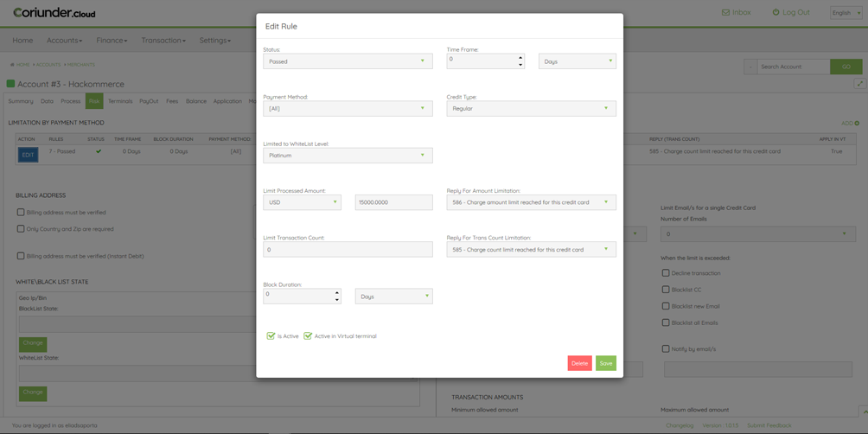Open the Transaction menu

163,41
